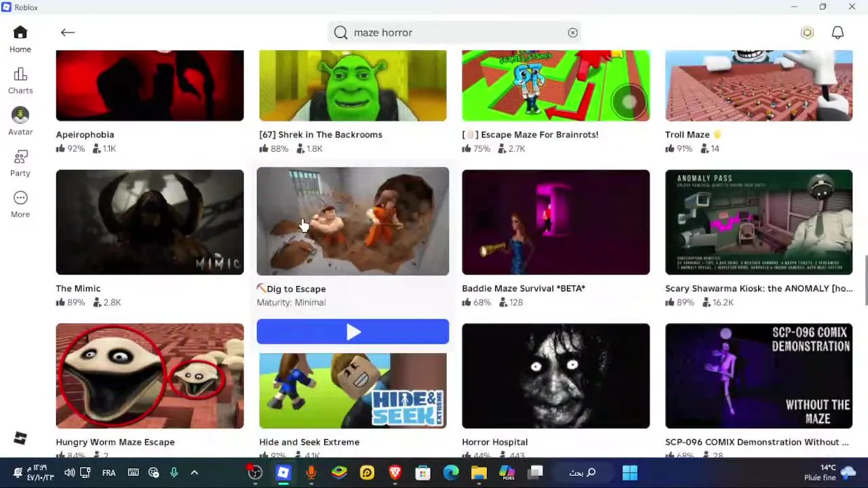Click the magnifier search icon
Viewport: 868px width, 488px height.
click(x=340, y=33)
